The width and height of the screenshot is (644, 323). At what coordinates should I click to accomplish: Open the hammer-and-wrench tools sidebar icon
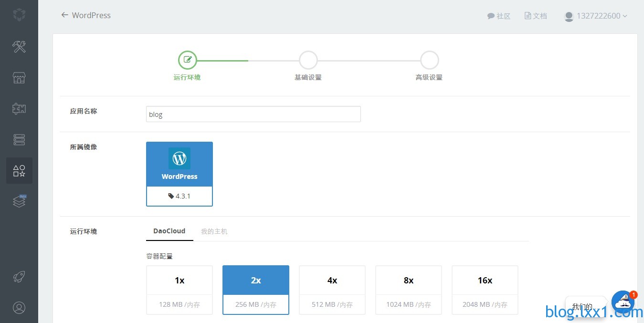coord(19,46)
